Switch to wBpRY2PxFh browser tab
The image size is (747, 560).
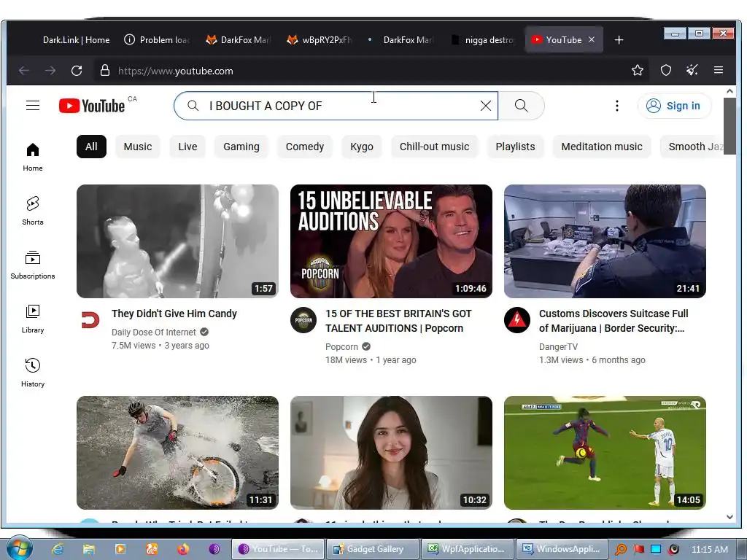click(320, 40)
